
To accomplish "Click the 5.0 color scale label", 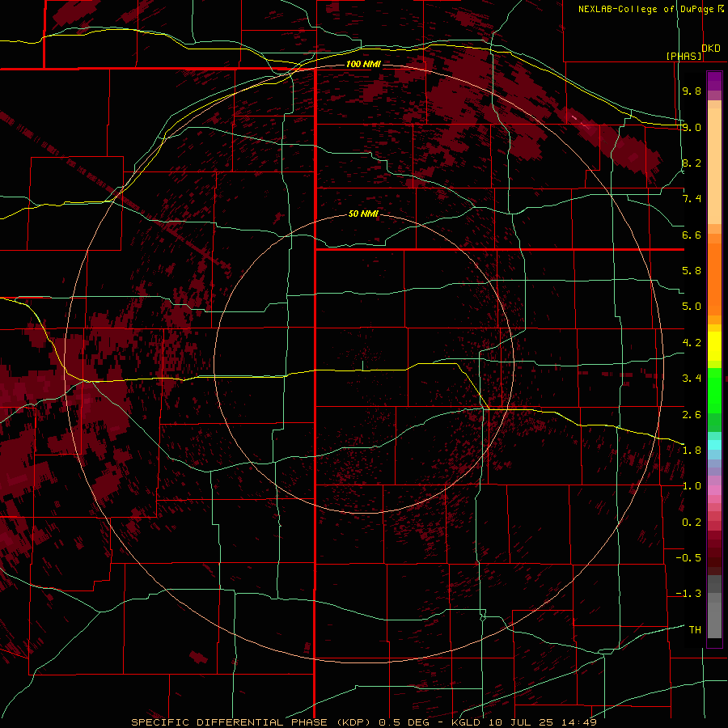I will coord(692,307).
